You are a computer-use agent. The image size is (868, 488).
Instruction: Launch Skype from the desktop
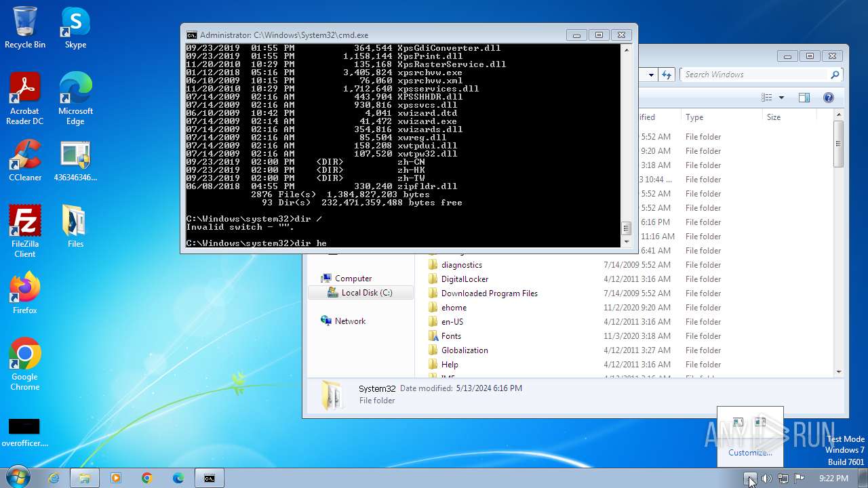point(75,28)
